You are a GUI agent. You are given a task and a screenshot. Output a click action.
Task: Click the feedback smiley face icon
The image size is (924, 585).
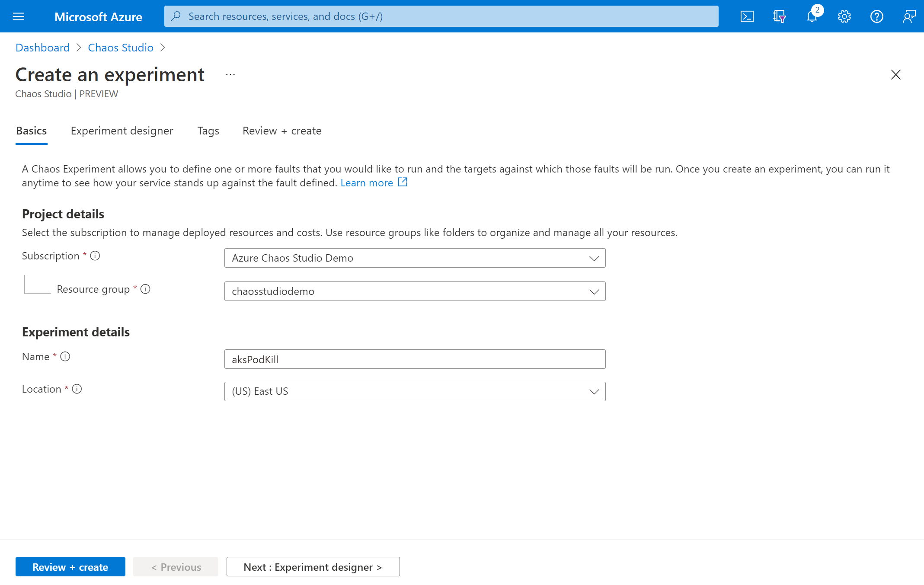[908, 16]
